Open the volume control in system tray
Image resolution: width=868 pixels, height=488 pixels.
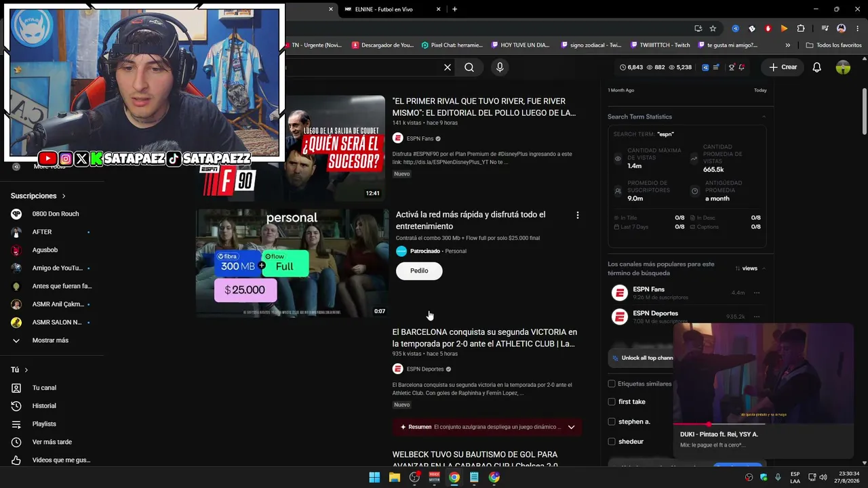coord(823,477)
